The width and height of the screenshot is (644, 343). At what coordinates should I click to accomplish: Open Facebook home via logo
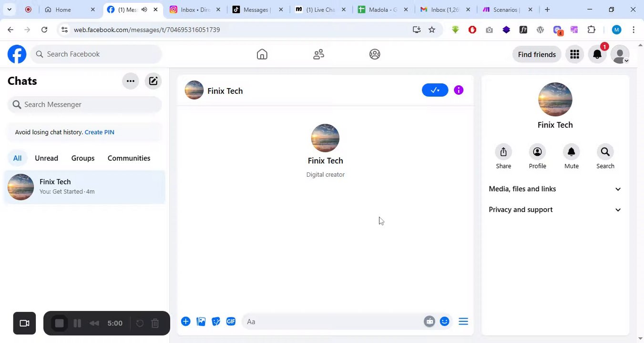click(x=17, y=54)
